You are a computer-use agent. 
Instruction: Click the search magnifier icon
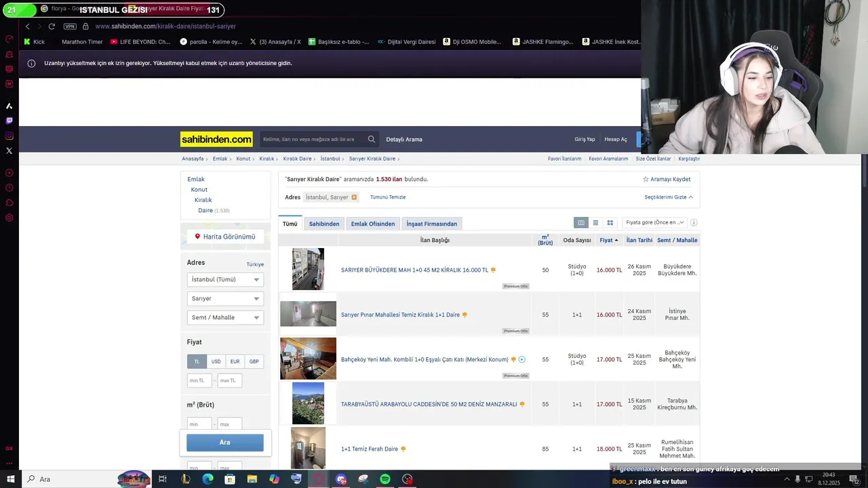click(x=372, y=139)
